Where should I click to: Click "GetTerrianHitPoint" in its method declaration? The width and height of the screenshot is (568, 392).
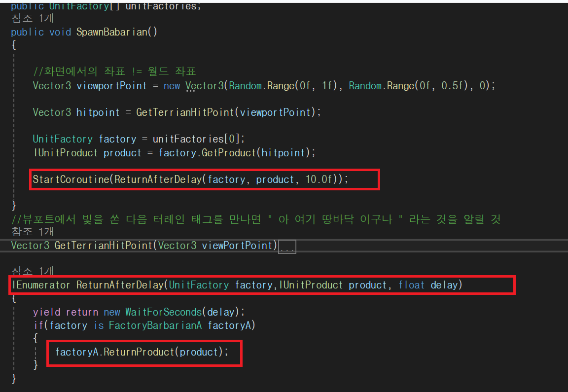click(x=104, y=246)
